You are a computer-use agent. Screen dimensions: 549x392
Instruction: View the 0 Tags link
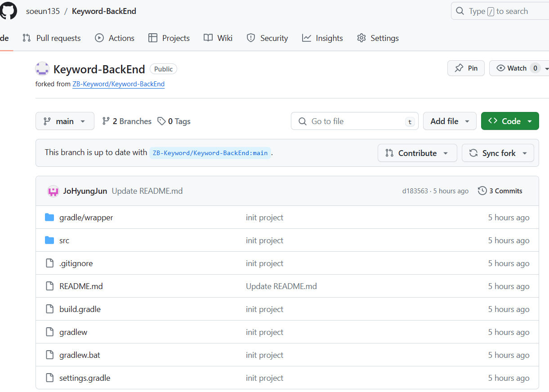(174, 121)
